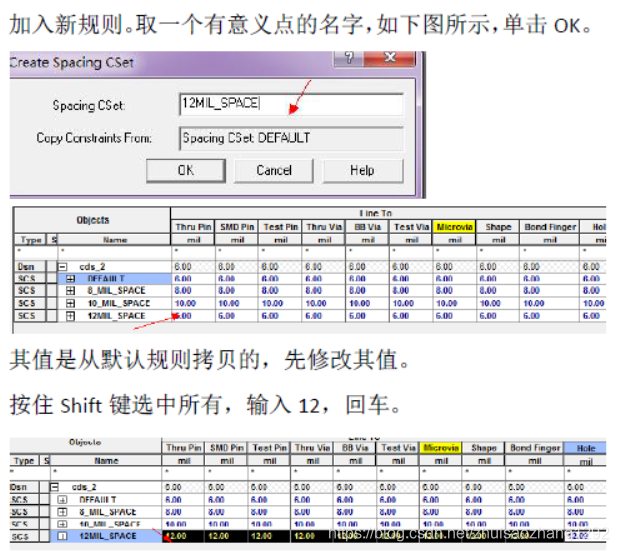Click Bond Finger column header in upper table

point(548,228)
